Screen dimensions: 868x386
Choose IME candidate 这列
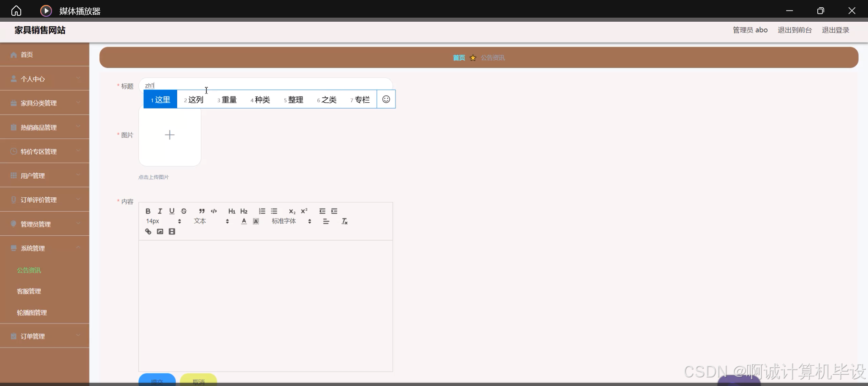pos(194,100)
